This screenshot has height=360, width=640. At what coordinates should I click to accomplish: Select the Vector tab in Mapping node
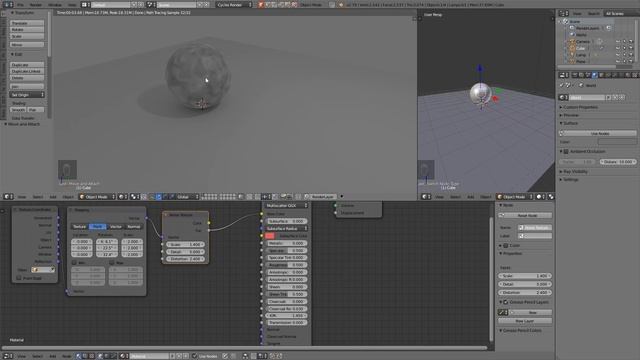[116, 227]
